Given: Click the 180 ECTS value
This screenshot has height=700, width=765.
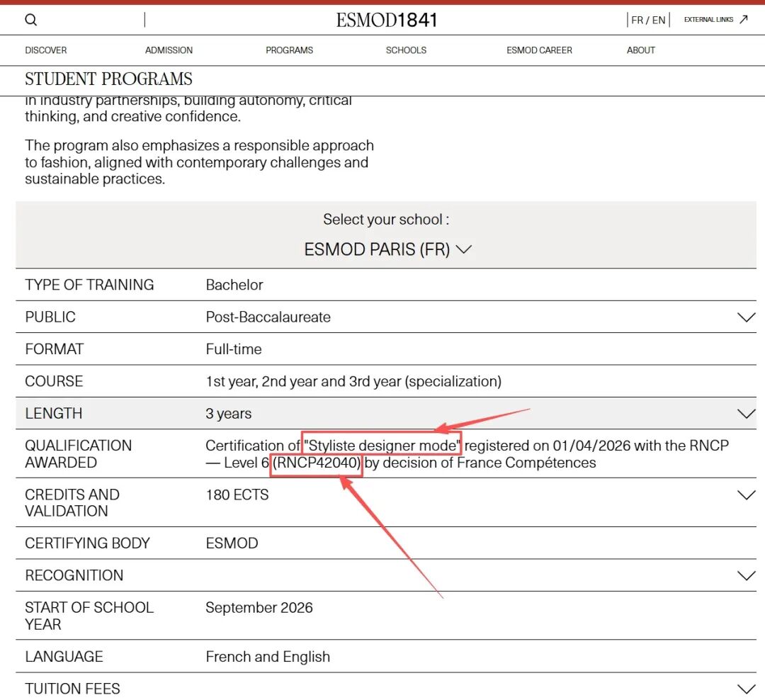Looking at the screenshot, I should (x=237, y=495).
